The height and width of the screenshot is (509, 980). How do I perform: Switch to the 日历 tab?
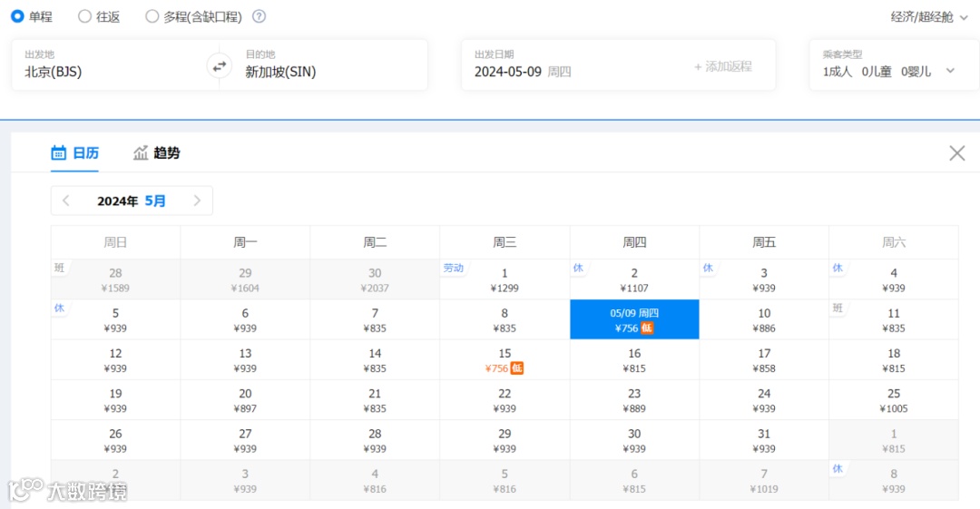click(x=75, y=153)
